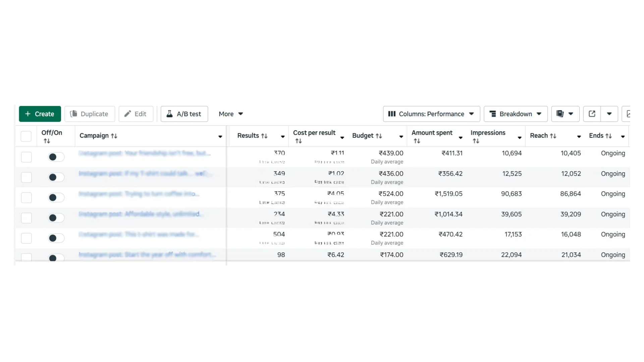Click the ₹1,519.05 amount spent cell

(448, 194)
